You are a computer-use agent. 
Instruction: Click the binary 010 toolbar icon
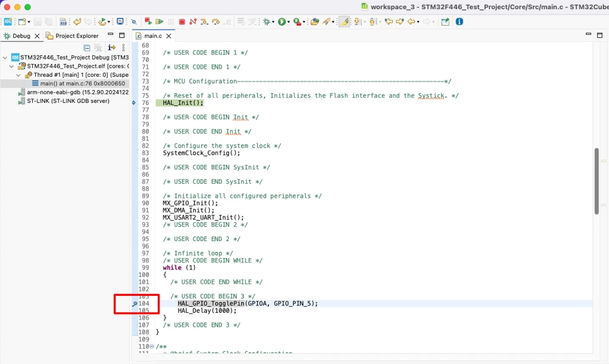coord(63,22)
